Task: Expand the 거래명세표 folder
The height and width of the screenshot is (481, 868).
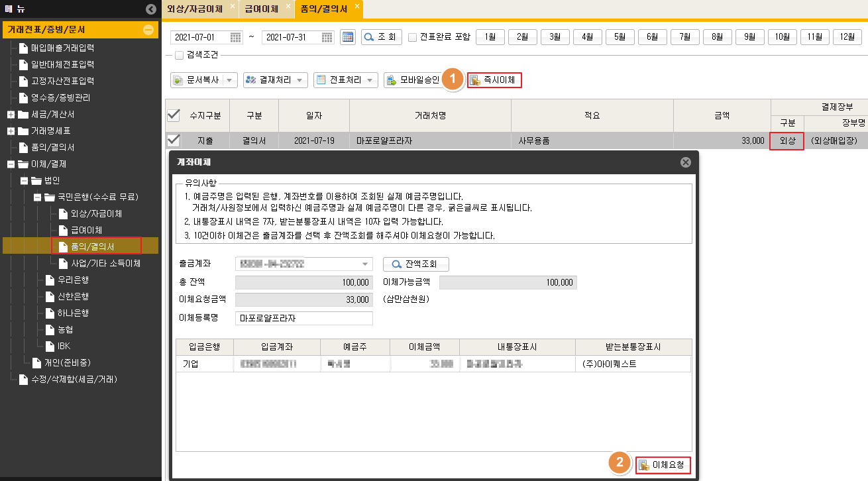Action: [11, 131]
